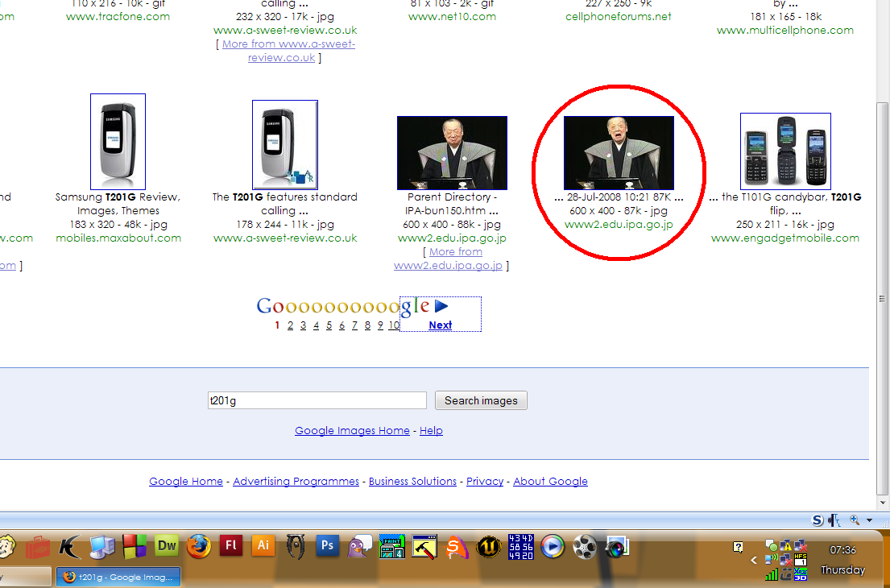890x588 pixels.
Task: Open Business Solutions footer link
Action: [412, 482]
